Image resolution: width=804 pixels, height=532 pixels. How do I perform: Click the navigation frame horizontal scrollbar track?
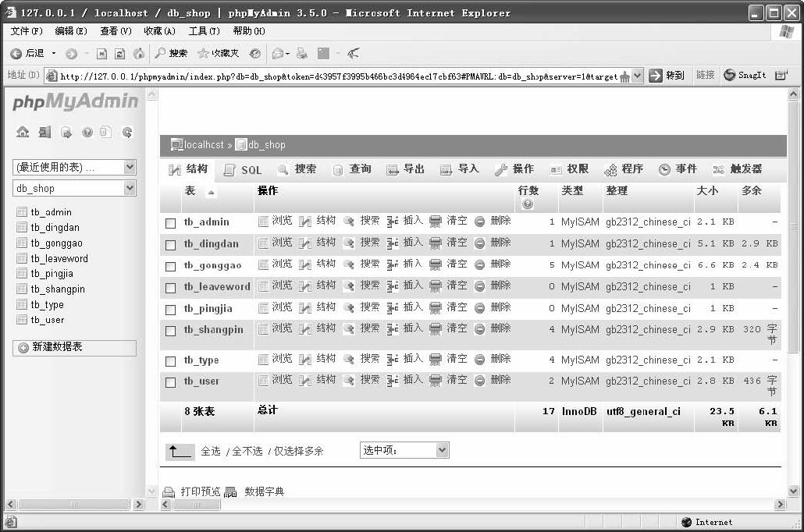73,505
